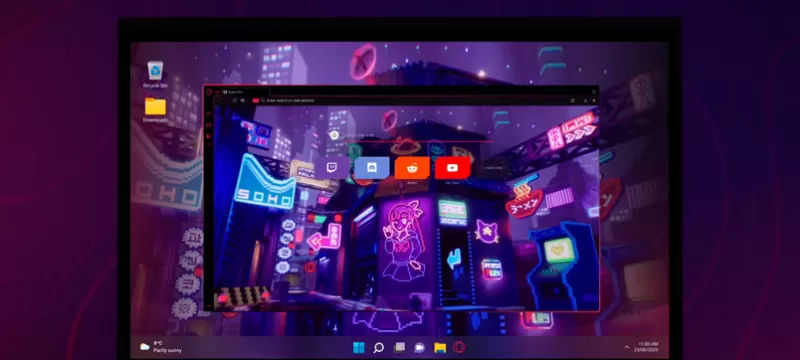The image size is (800, 360).
Task: Click the Google search engine icon on Speed Dial
Action: (x=334, y=135)
